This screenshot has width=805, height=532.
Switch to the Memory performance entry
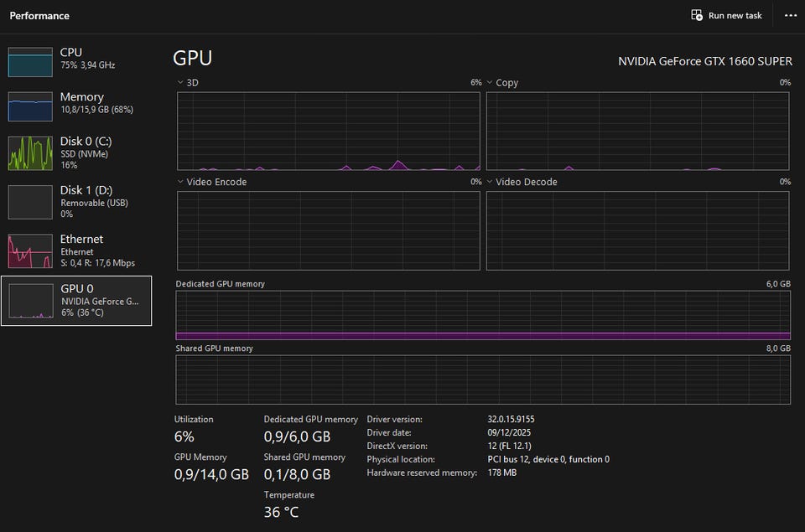[76, 106]
